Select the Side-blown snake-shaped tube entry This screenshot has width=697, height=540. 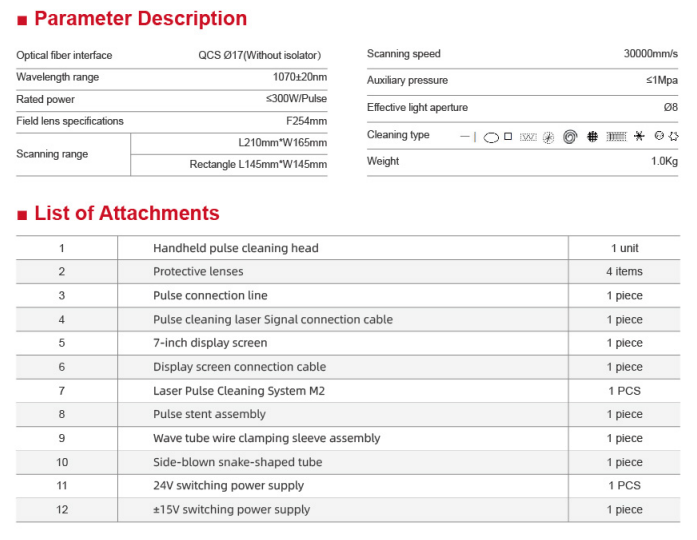pos(238,462)
